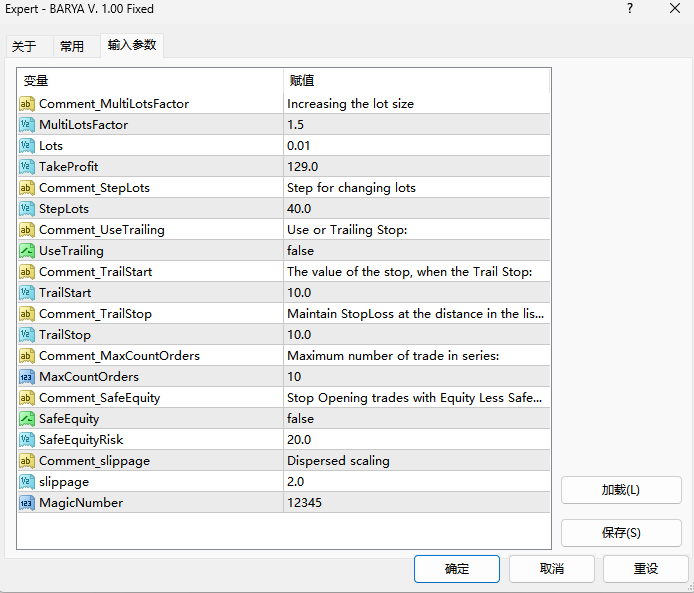Image resolution: width=694 pixels, height=593 pixels.
Task: Click the help question mark in title bar
Action: [x=630, y=10]
